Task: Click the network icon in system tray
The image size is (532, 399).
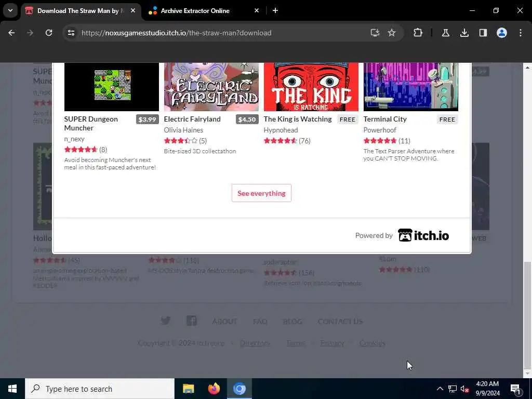Action: (453, 389)
